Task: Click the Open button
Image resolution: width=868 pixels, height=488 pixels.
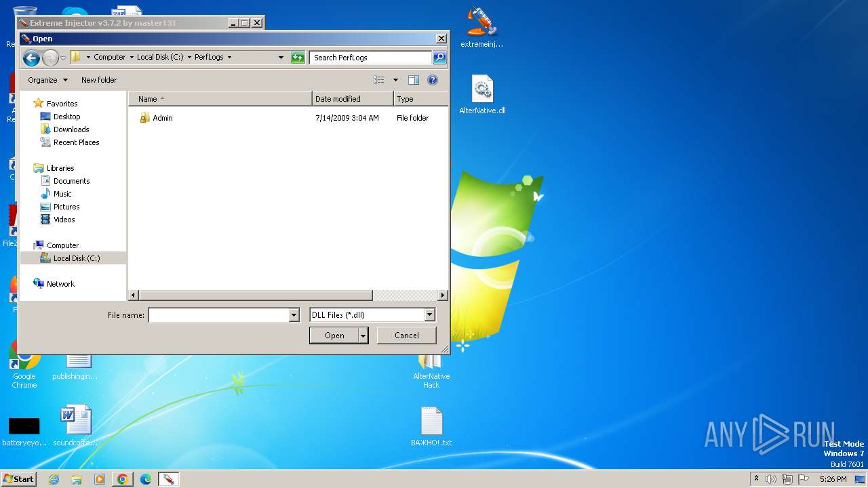Action: 334,335
